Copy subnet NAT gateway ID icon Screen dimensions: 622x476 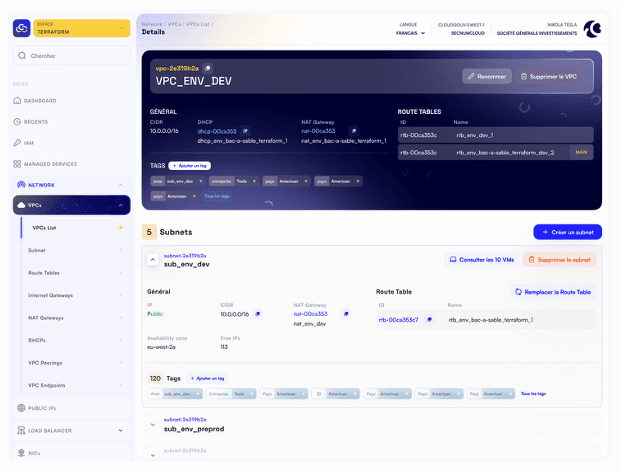tap(346, 314)
